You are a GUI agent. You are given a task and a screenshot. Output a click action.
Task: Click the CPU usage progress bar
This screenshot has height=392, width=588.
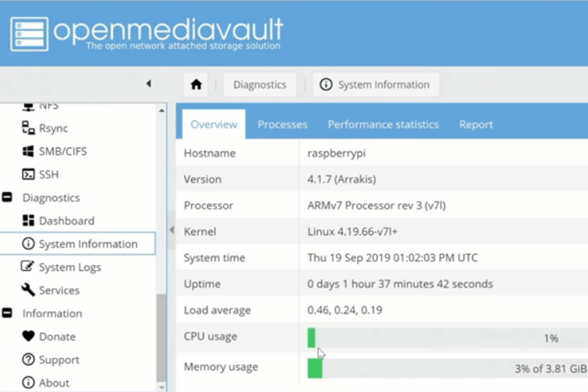click(447, 338)
